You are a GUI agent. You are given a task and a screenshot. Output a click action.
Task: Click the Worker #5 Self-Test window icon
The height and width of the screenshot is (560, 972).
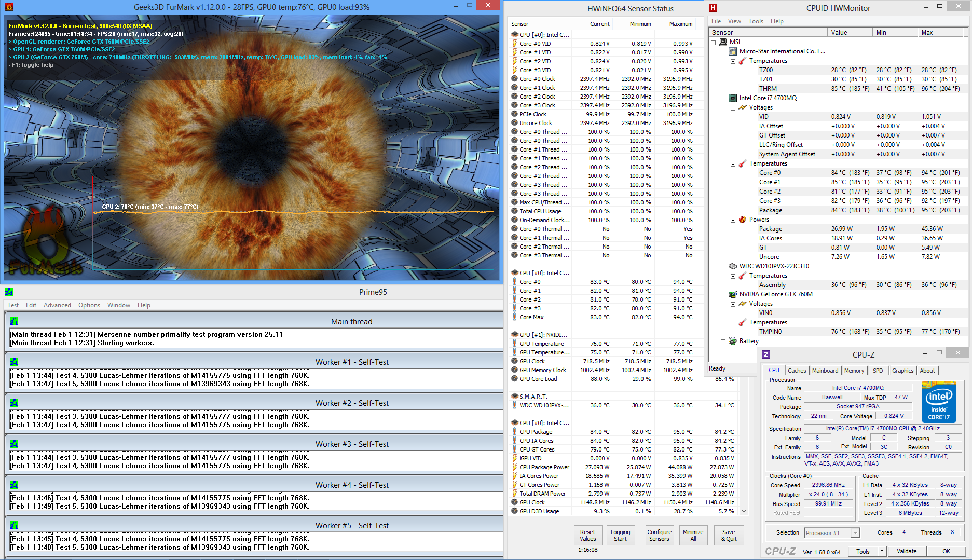click(14, 525)
